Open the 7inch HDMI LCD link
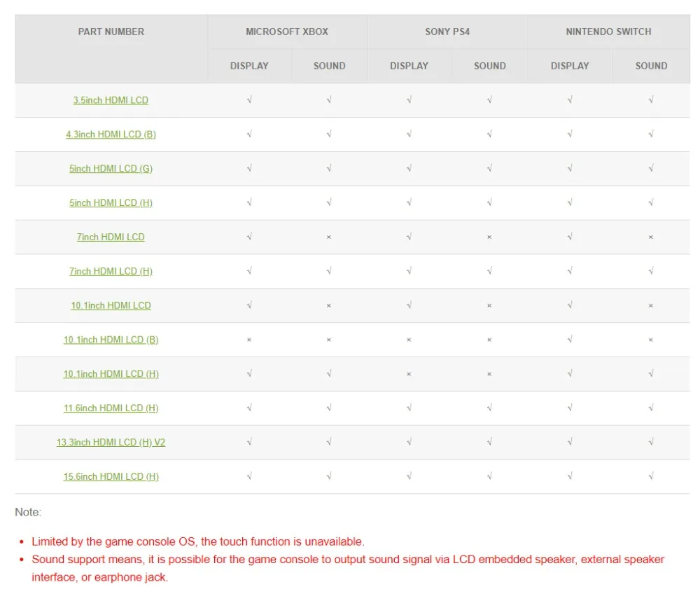 (x=111, y=237)
